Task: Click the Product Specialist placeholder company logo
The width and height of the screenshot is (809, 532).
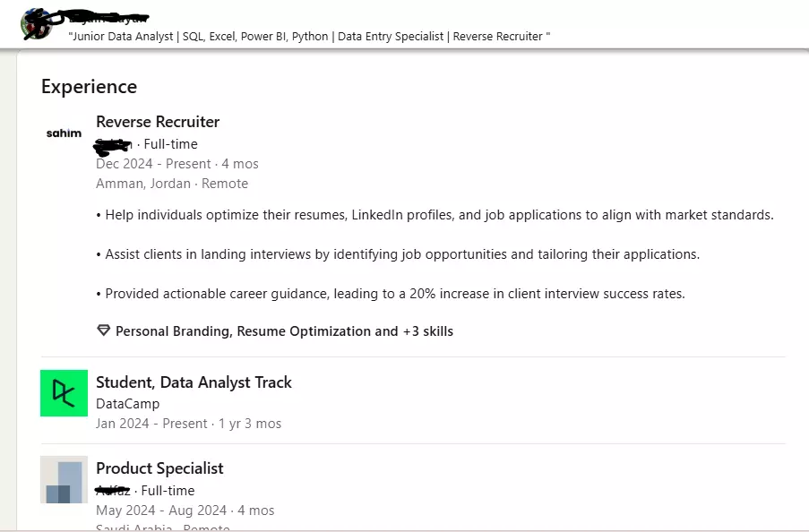Action: (64, 480)
